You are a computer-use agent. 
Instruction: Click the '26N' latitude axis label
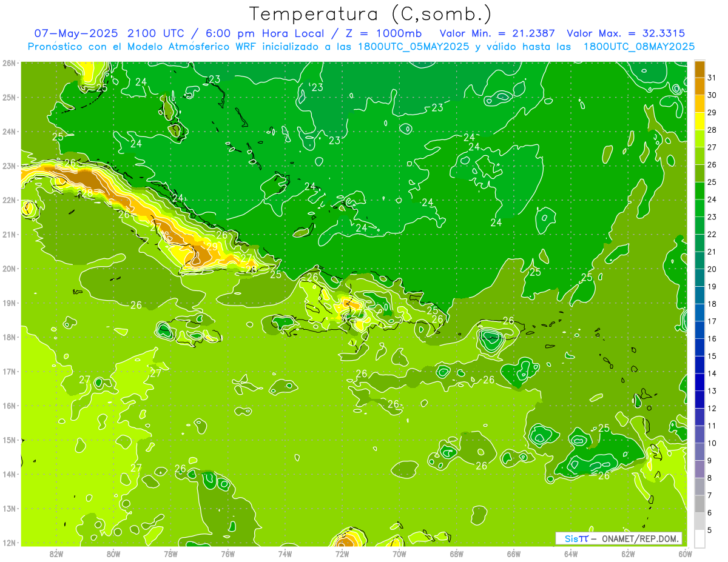coord(9,63)
